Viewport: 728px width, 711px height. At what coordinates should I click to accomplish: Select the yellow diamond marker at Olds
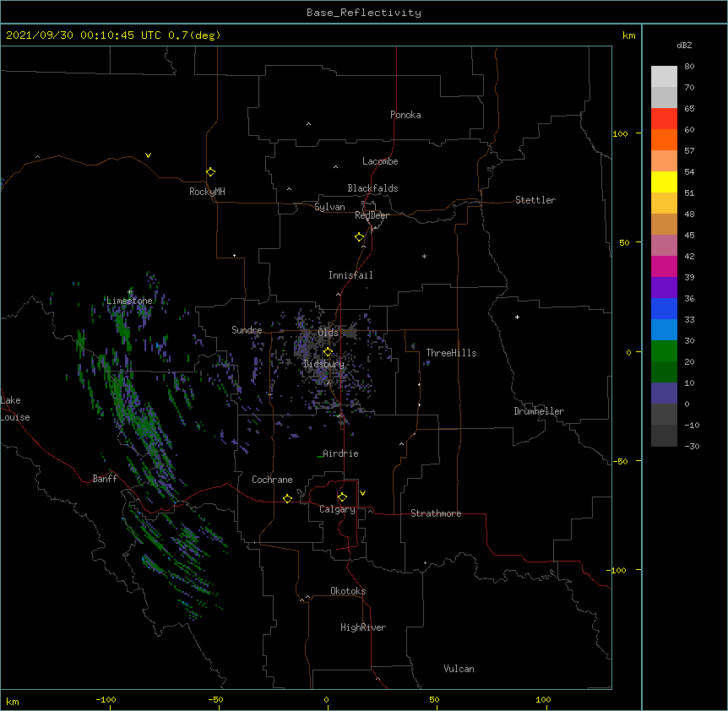coord(328,352)
